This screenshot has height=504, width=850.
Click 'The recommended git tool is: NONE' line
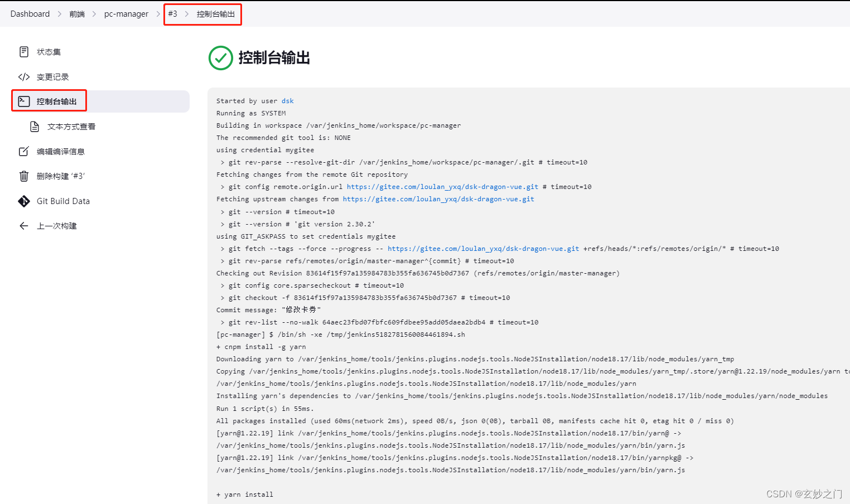(283, 138)
